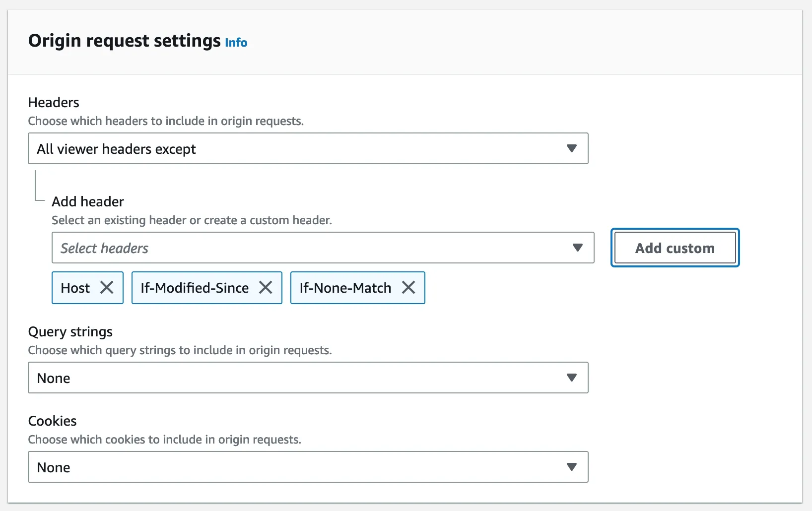The height and width of the screenshot is (511, 812).
Task: Click the Host chip label text
Action: [x=75, y=288]
